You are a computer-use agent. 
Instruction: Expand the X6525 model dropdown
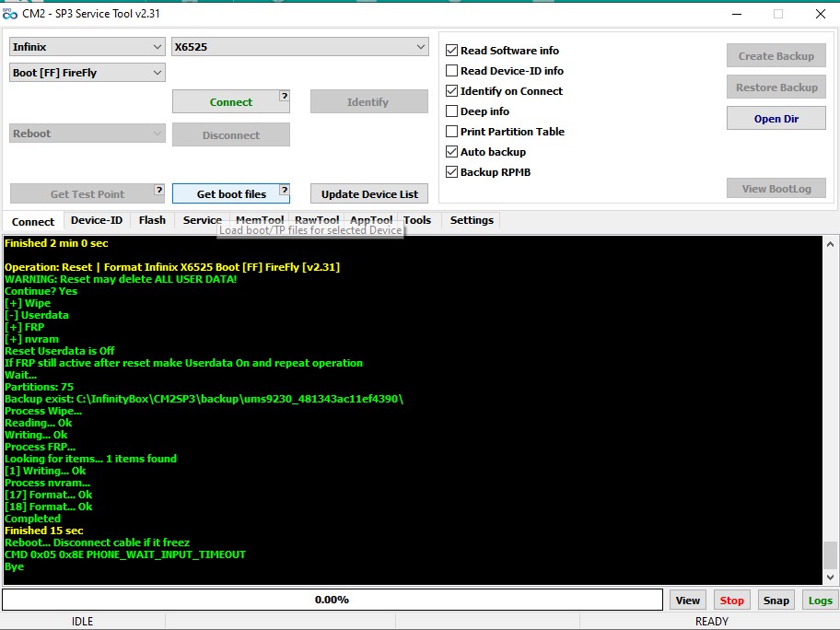point(300,47)
